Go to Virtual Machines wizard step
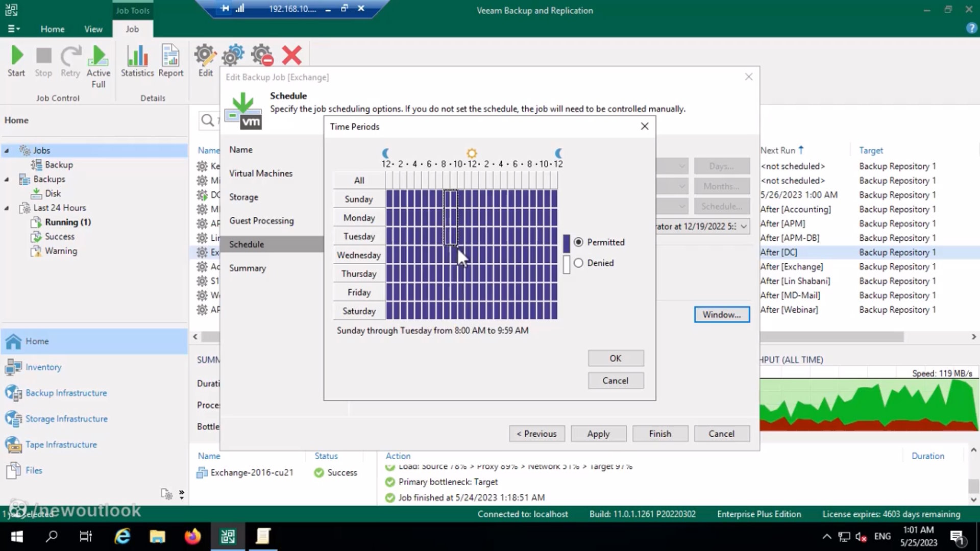Image resolution: width=980 pixels, height=551 pixels. pyautogui.click(x=261, y=173)
